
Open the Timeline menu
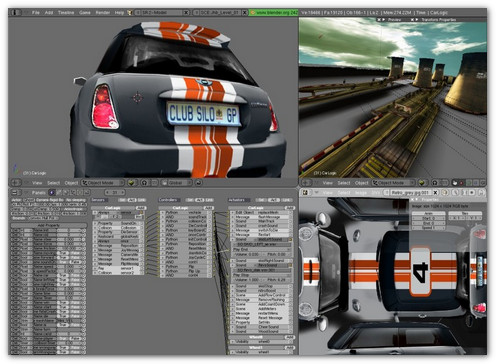(66, 12)
